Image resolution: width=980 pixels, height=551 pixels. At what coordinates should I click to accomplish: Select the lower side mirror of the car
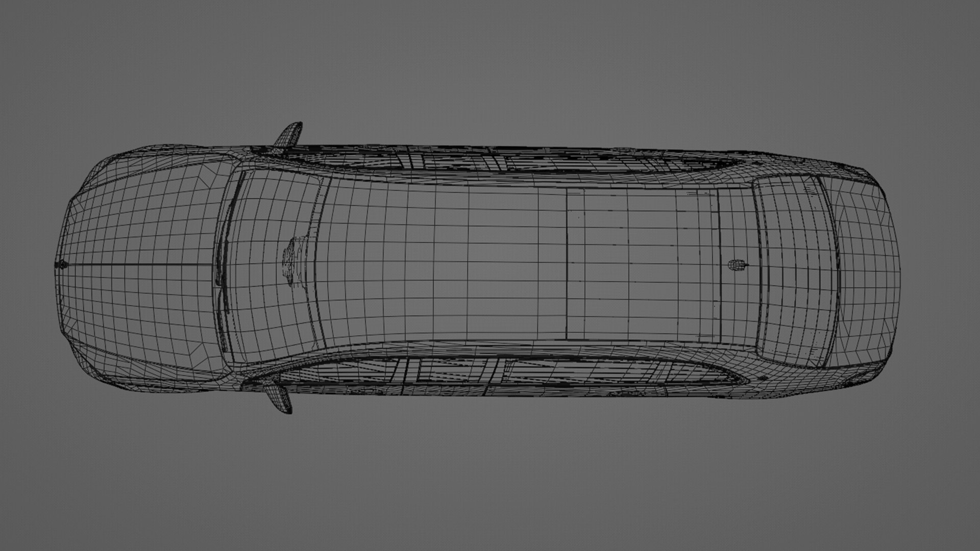[x=279, y=397]
